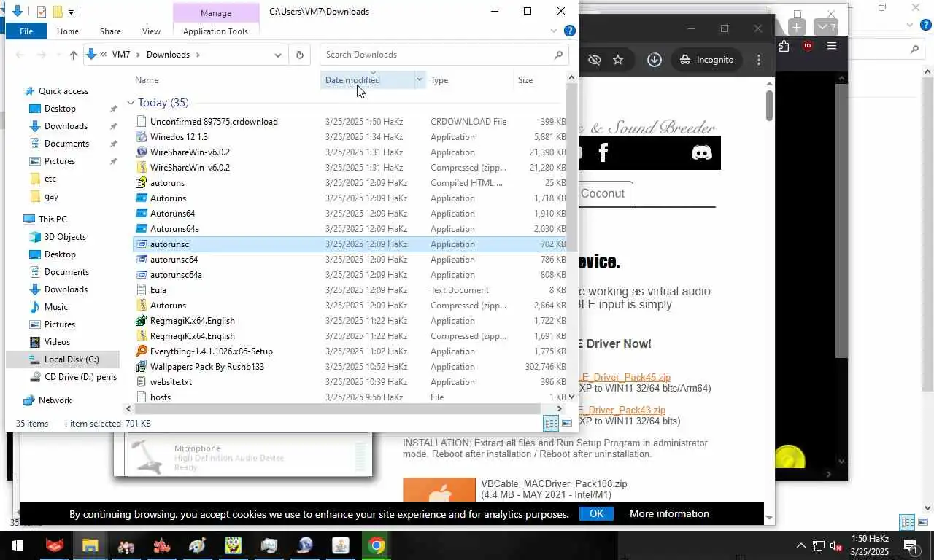
Task: Open the Discord icon on webpage
Action: tap(701, 152)
